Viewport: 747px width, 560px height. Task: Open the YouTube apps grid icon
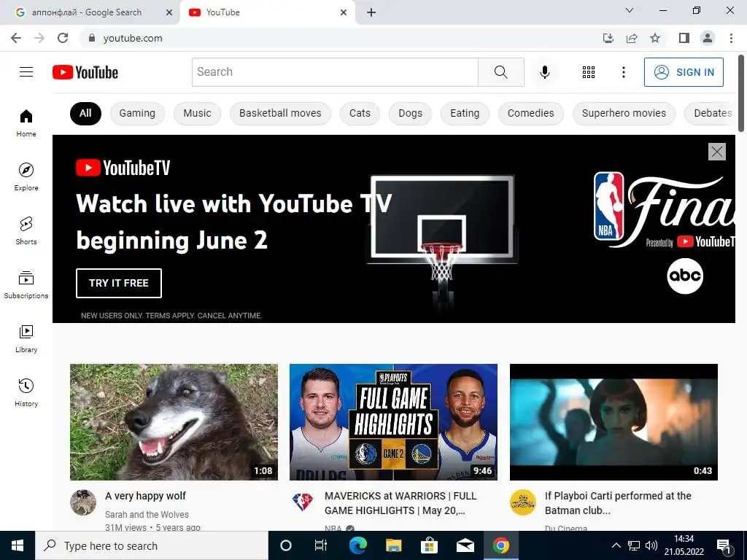589,72
